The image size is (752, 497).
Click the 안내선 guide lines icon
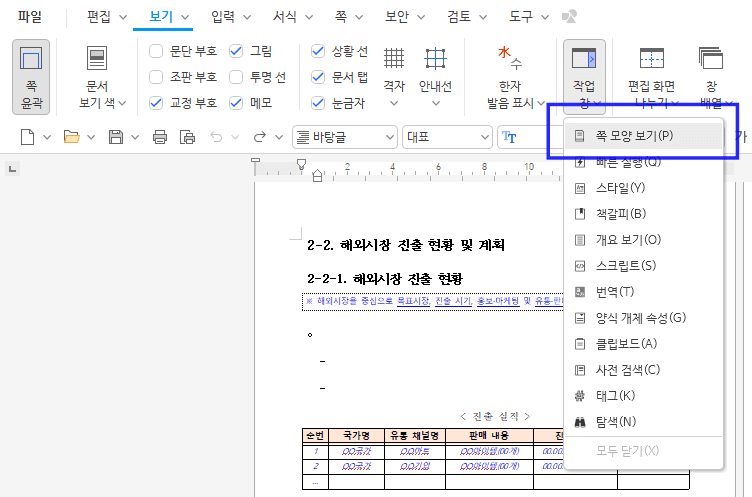tap(435, 59)
